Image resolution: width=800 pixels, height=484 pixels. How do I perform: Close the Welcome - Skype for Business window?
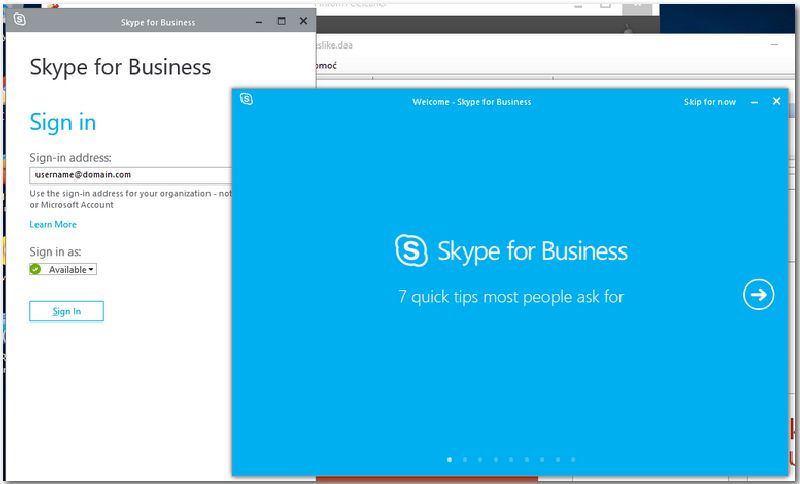(x=776, y=101)
